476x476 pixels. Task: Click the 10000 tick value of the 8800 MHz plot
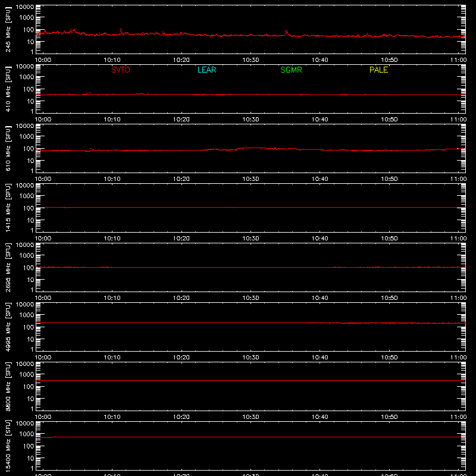[25, 364]
